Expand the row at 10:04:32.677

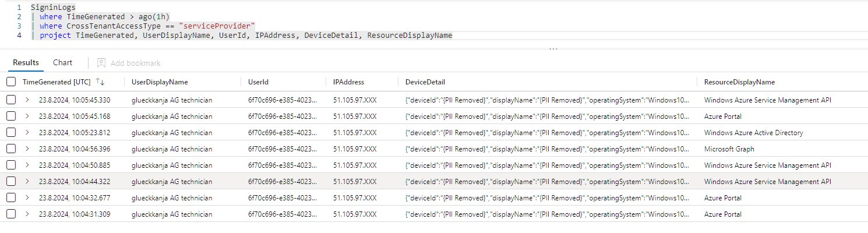[x=27, y=197]
